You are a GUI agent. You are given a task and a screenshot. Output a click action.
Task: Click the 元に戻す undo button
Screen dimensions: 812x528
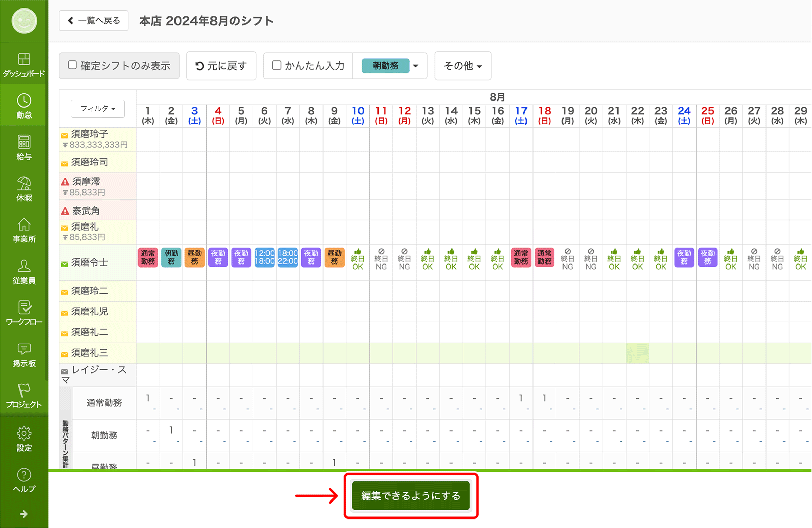pos(221,66)
